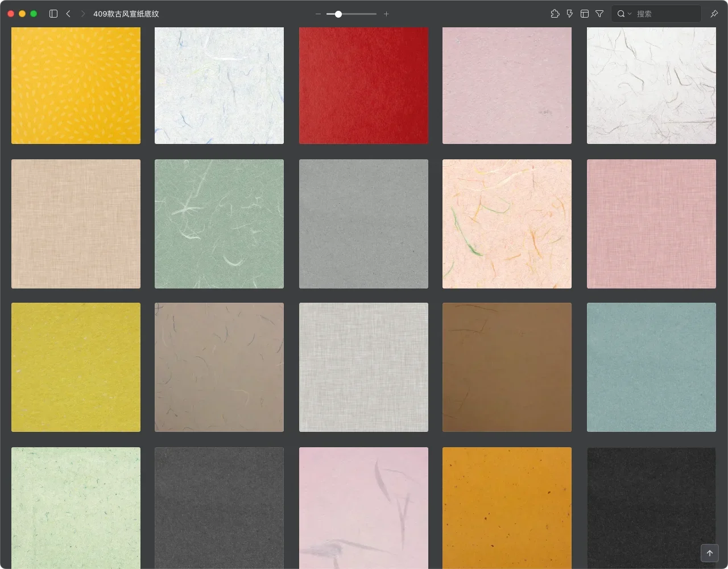The width and height of the screenshot is (728, 569).
Task: Select the light gray linen texture thumbnail
Action: [363, 367]
